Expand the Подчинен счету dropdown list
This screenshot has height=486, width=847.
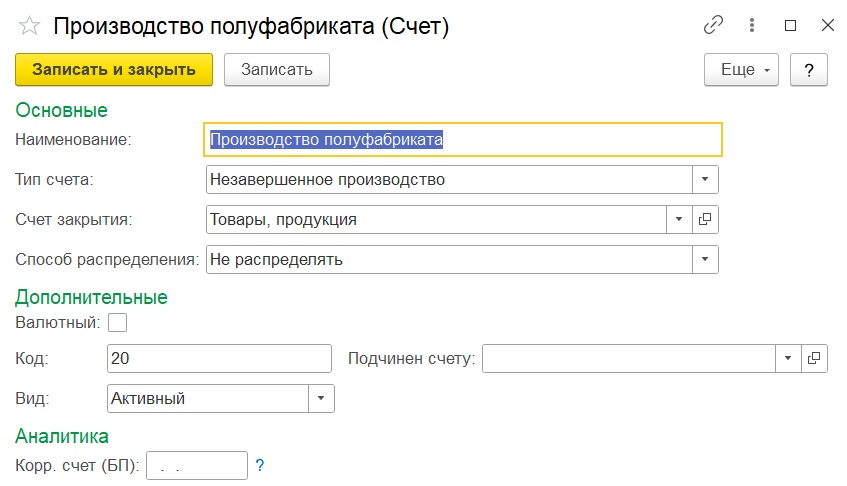click(788, 358)
